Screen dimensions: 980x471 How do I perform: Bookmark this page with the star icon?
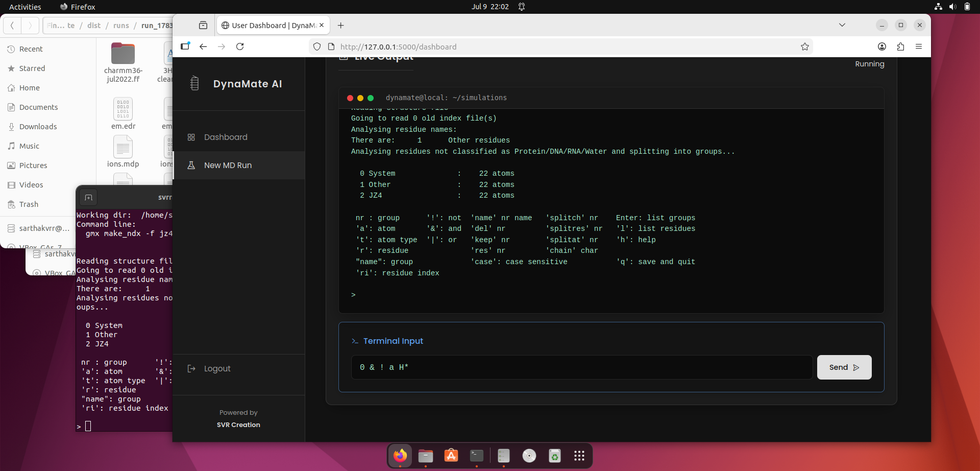pyautogui.click(x=805, y=46)
